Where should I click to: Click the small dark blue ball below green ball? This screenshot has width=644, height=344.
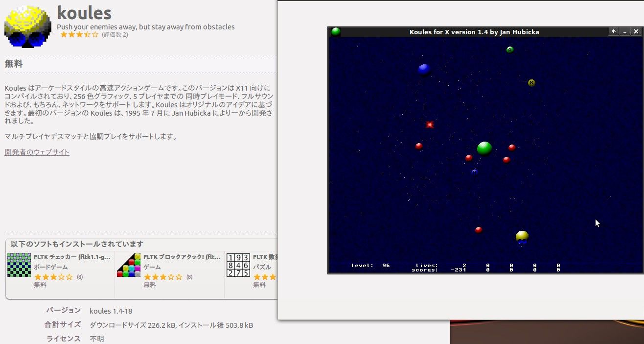[474, 172]
